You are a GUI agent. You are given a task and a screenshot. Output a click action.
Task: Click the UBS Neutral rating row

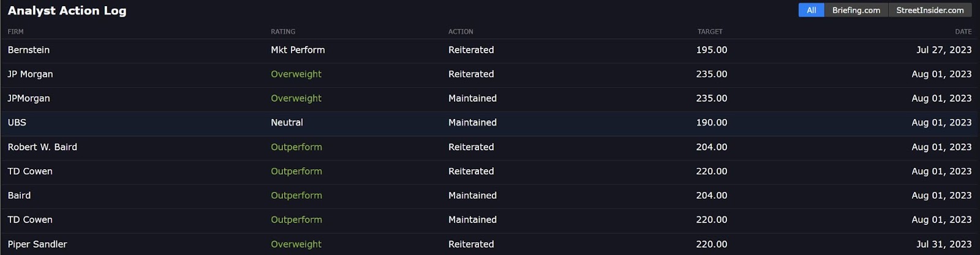coord(490,123)
